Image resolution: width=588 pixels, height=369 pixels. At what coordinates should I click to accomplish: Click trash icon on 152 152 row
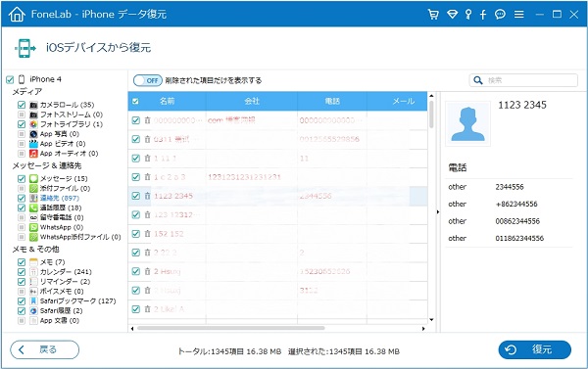(x=147, y=233)
